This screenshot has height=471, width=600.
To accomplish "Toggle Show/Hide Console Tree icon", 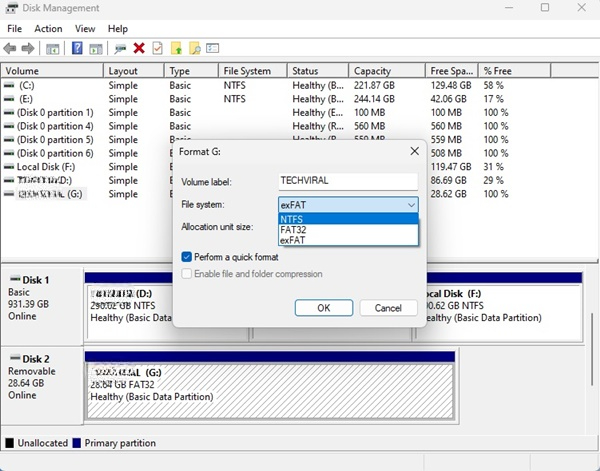I will point(52,49).
